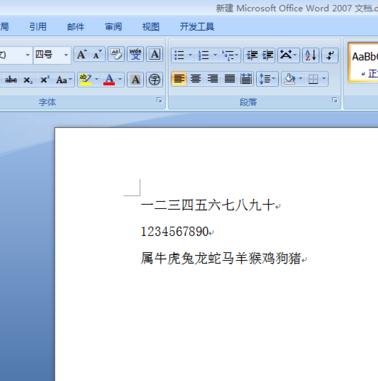Apply multilevel list
The width and height of the screenshot is (378, 381).
coord(230,55)
